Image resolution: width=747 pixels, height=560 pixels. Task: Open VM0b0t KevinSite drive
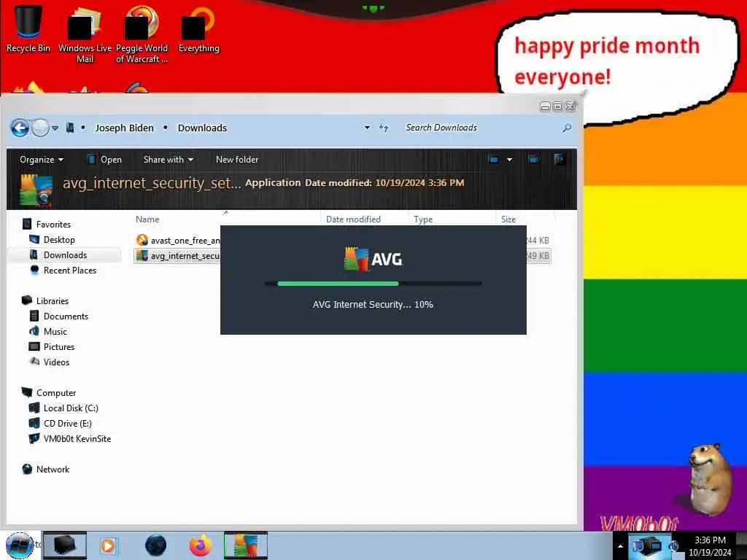(70, 438)
